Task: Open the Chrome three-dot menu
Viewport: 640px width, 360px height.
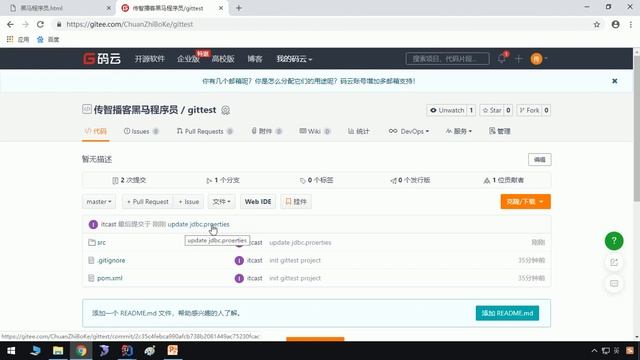Action: [x=631, y=24]
